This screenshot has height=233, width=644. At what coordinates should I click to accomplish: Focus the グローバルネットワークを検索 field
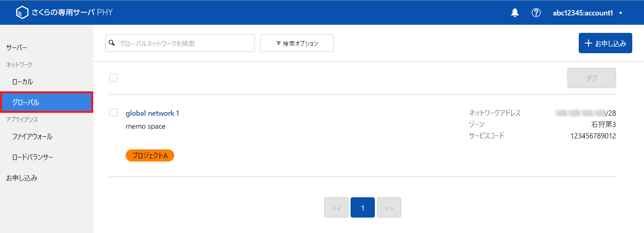coord(180,43)
